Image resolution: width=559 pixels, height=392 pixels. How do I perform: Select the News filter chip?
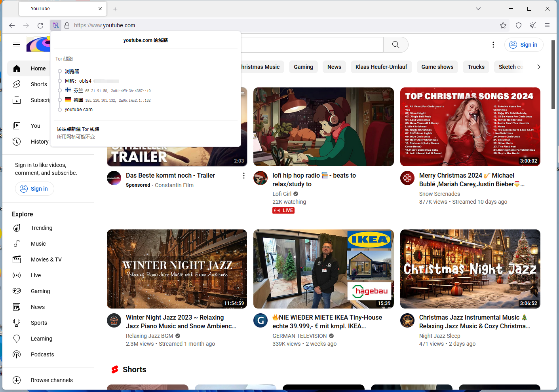click(x=334, y=67)
